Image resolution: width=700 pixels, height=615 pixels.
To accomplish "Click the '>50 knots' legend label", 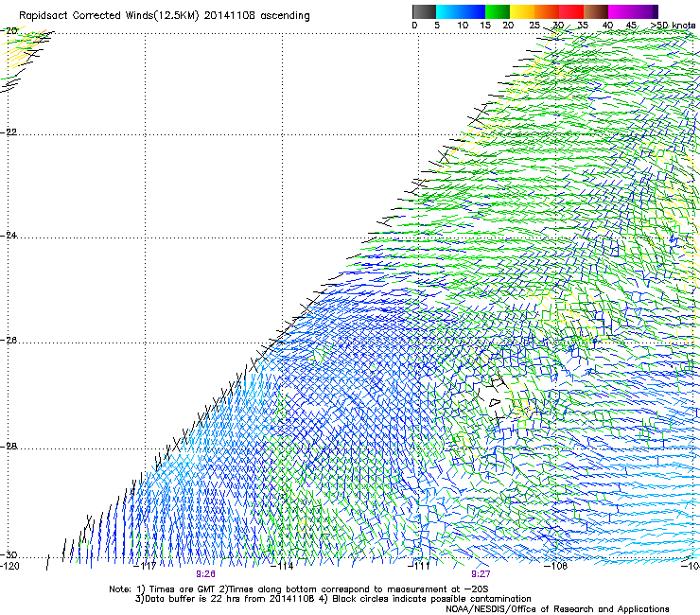I will (673, 26).
